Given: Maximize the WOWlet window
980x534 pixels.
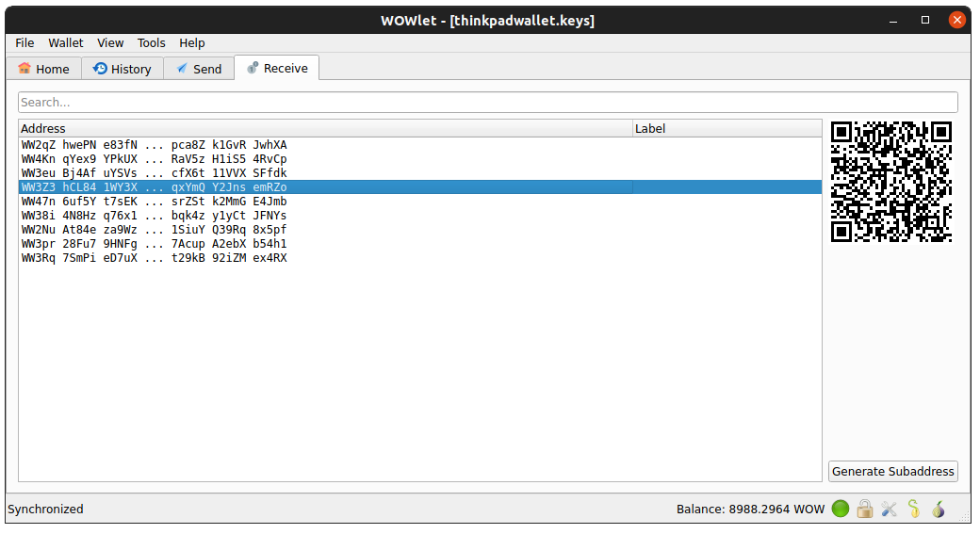Looking at the screenshot, I should 925,20.
